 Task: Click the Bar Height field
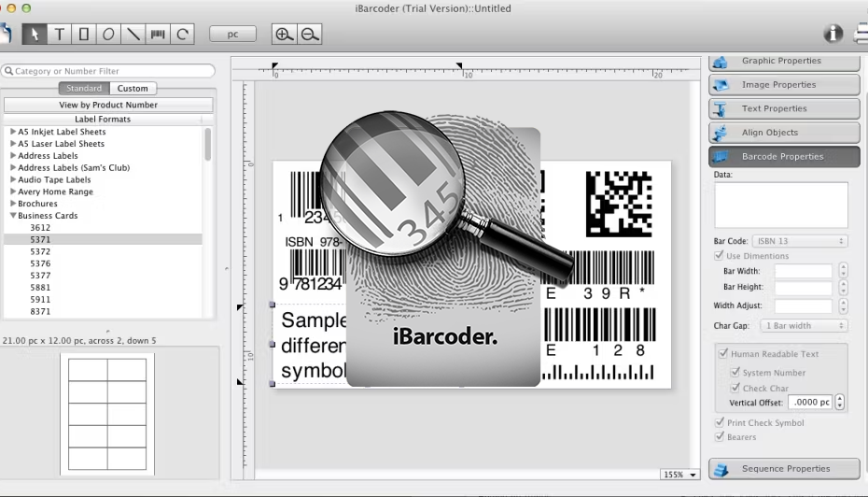pos(804,287)
